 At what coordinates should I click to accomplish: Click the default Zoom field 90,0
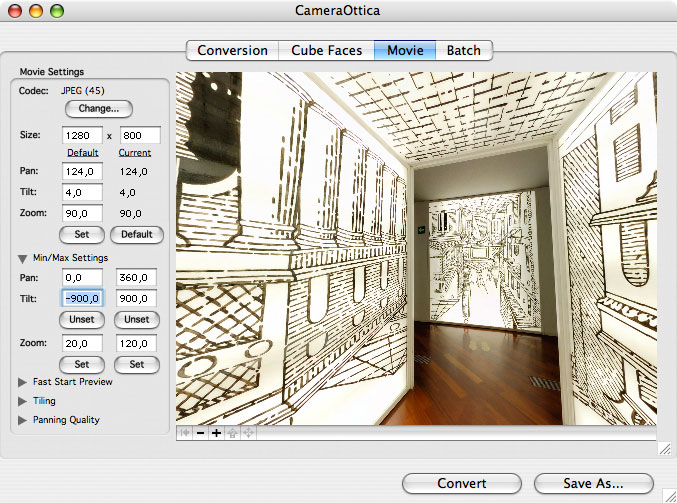pos(82,213)
